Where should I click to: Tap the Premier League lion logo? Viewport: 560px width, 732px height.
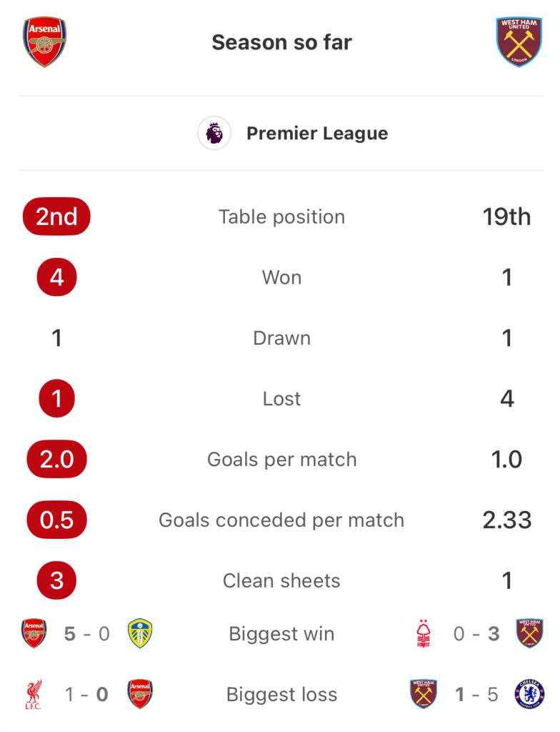[214, 133]
